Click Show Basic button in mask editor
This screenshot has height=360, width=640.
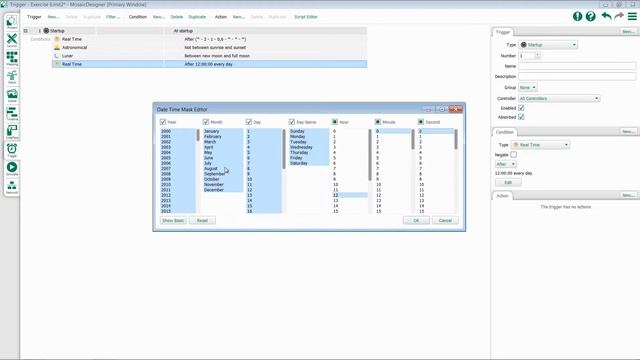173,220
